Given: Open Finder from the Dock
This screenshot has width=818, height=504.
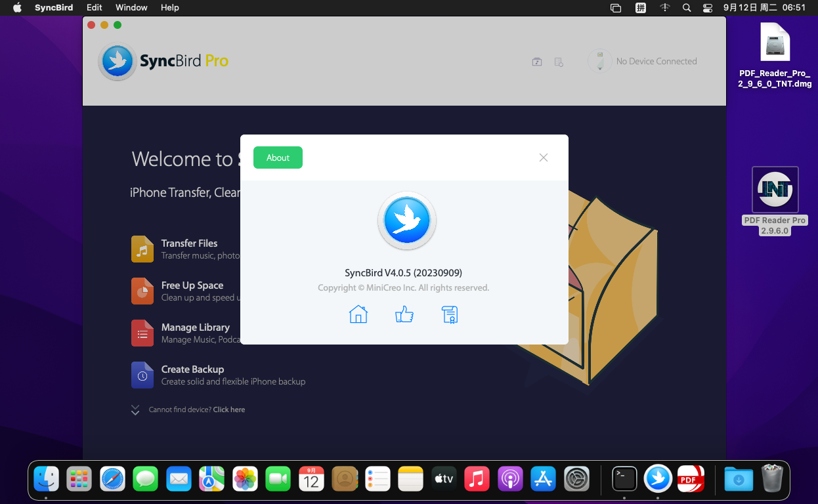Looking at the screenshot, I should (x=47, y=479).
